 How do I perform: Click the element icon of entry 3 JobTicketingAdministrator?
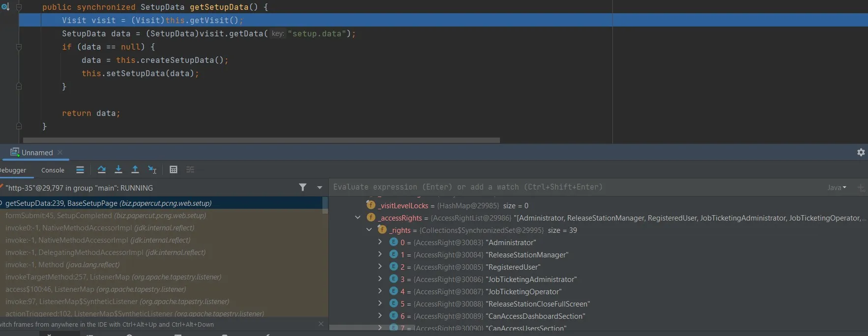[x=394, y=279]
